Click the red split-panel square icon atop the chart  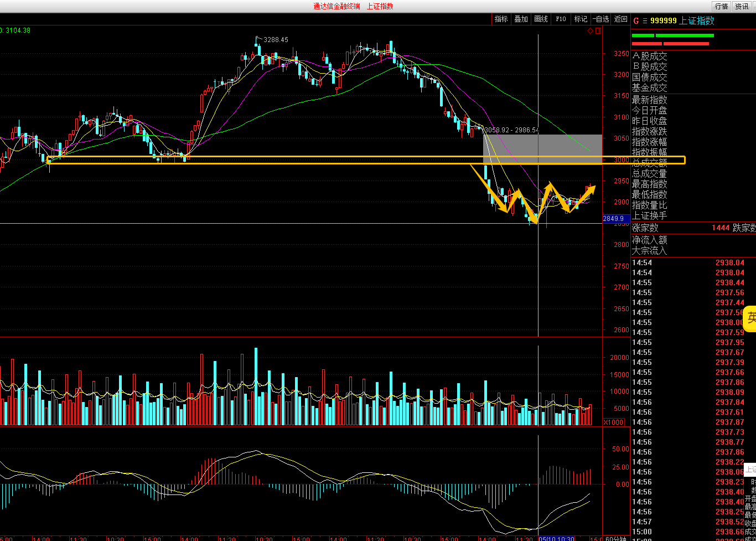(x=598, y=30)
